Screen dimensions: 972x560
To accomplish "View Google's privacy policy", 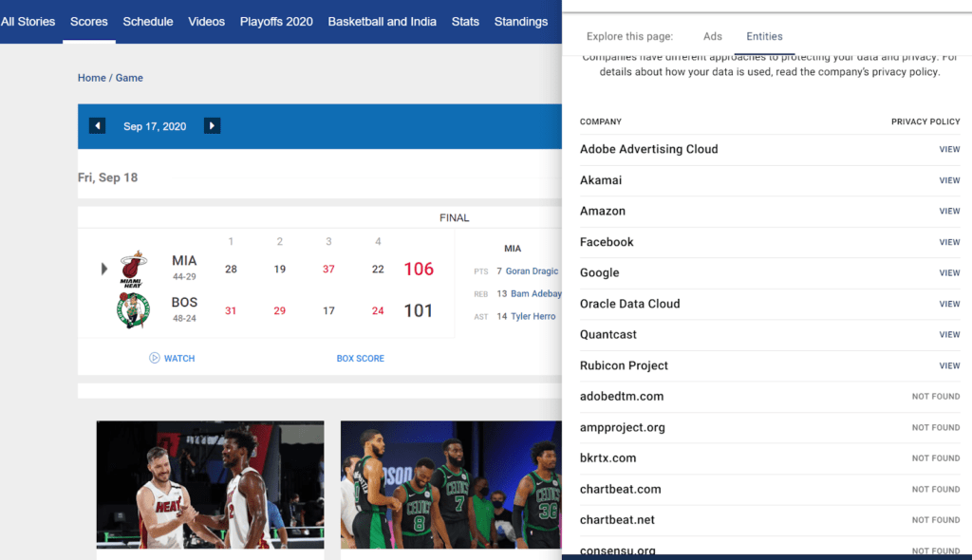I will [x=949, y=272].
